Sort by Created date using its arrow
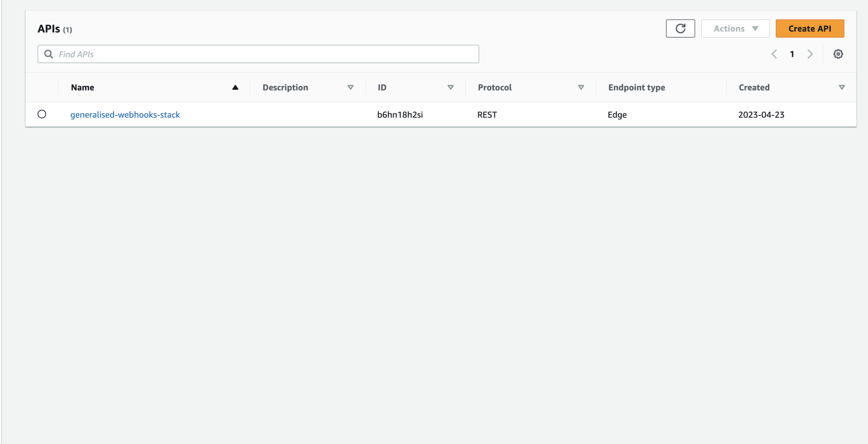The height and width of the screenshot is (444, 868). 842,88
